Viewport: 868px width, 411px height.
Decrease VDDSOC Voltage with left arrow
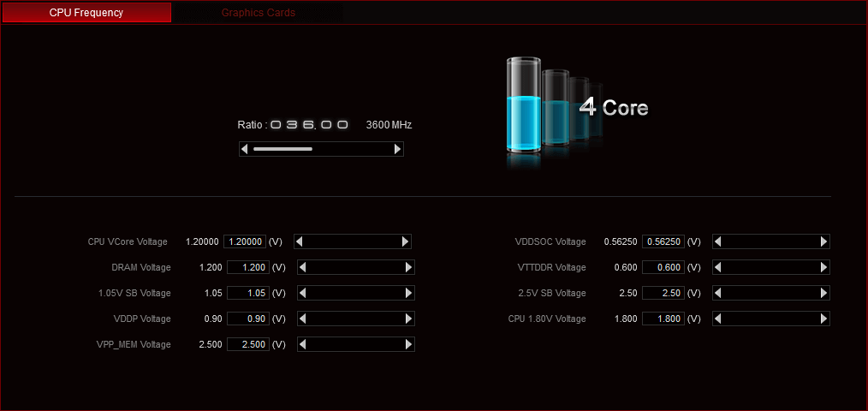pyautogui.click(x=717, y=241)
